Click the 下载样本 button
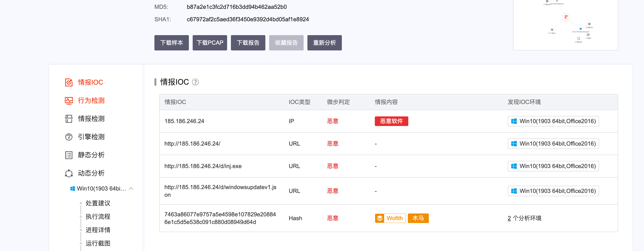644x251 pixels. (x=171, y=43)
